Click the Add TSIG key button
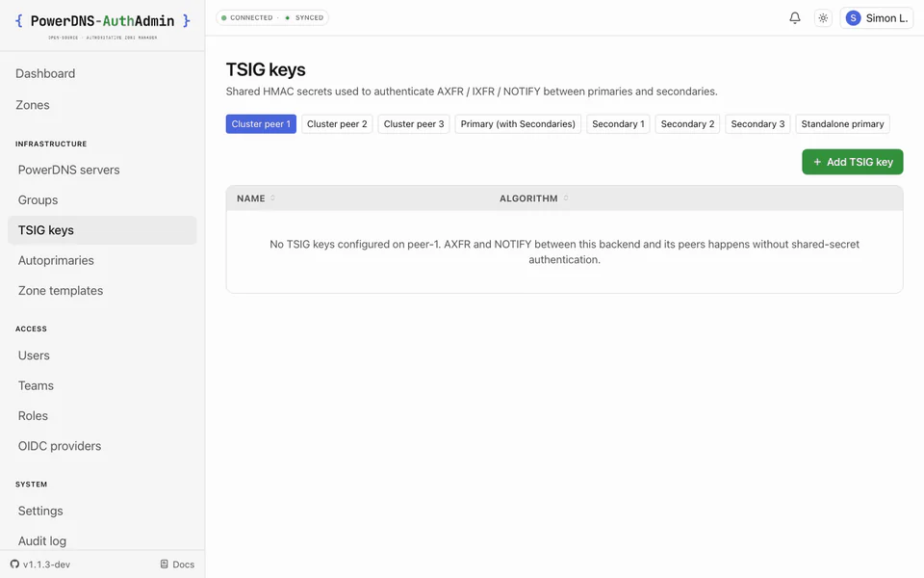The width and height of the screenshot is (924, 578). click(852, 162)
